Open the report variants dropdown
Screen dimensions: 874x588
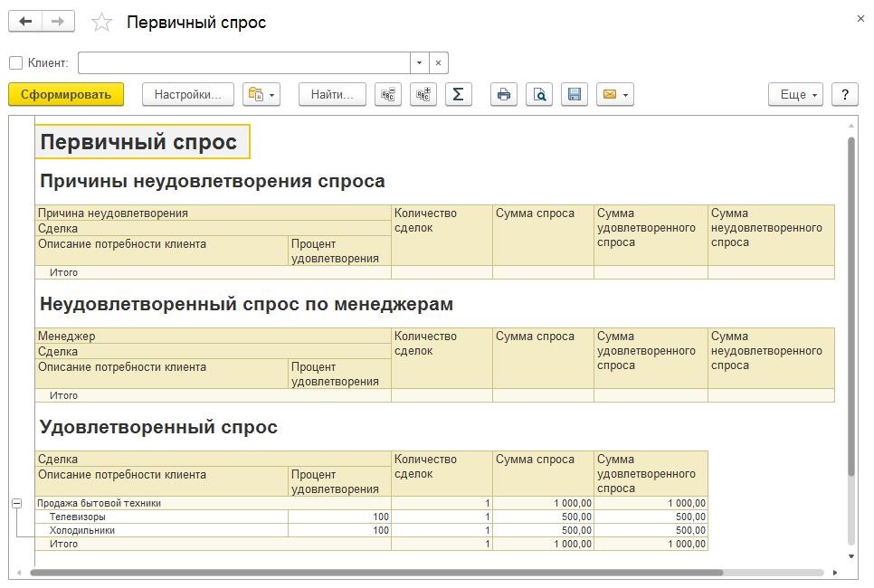[x=261, y=95]
